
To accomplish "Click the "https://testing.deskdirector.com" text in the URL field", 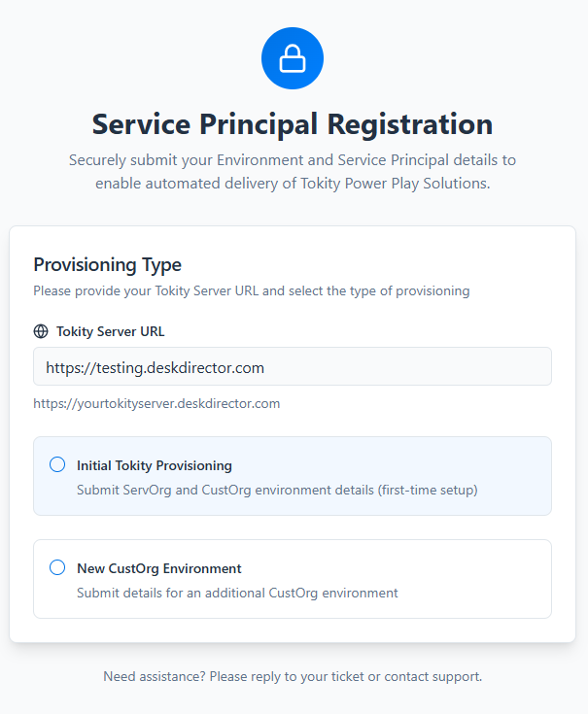I will 156,367.
